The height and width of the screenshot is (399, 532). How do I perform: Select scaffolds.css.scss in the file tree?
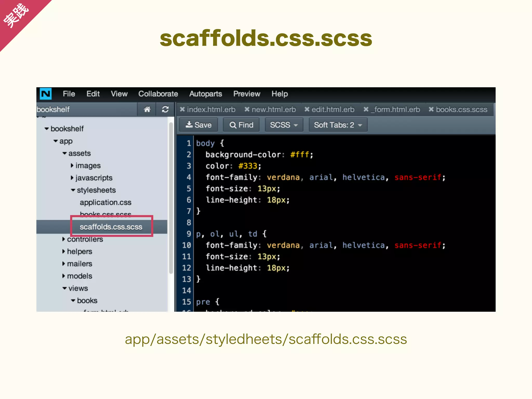(111, 227)
